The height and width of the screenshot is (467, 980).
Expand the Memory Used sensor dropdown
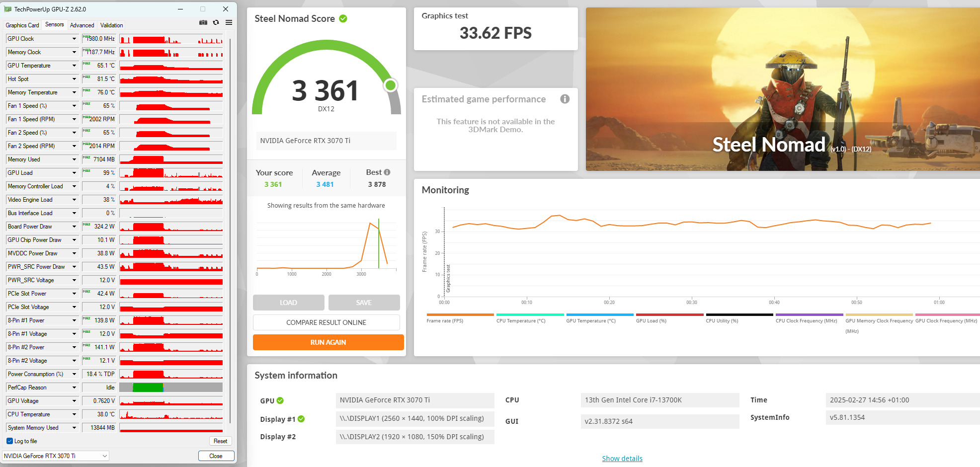[74, 159]
